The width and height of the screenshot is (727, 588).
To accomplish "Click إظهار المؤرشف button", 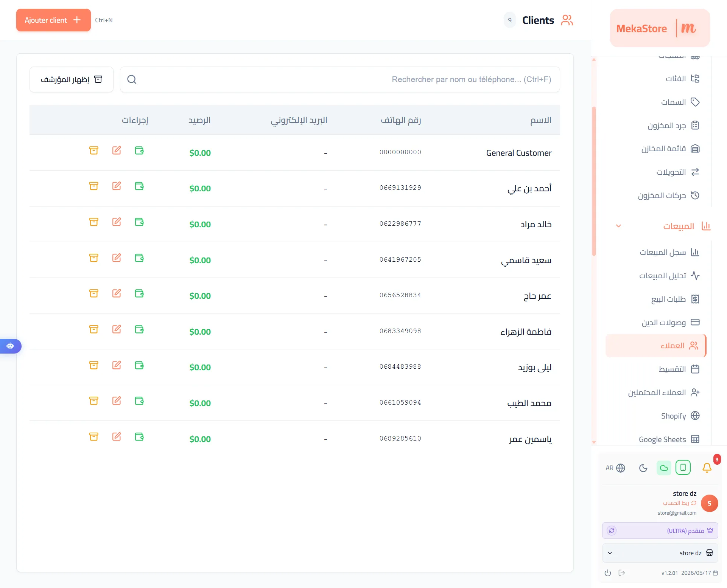I will click(72, 79).
